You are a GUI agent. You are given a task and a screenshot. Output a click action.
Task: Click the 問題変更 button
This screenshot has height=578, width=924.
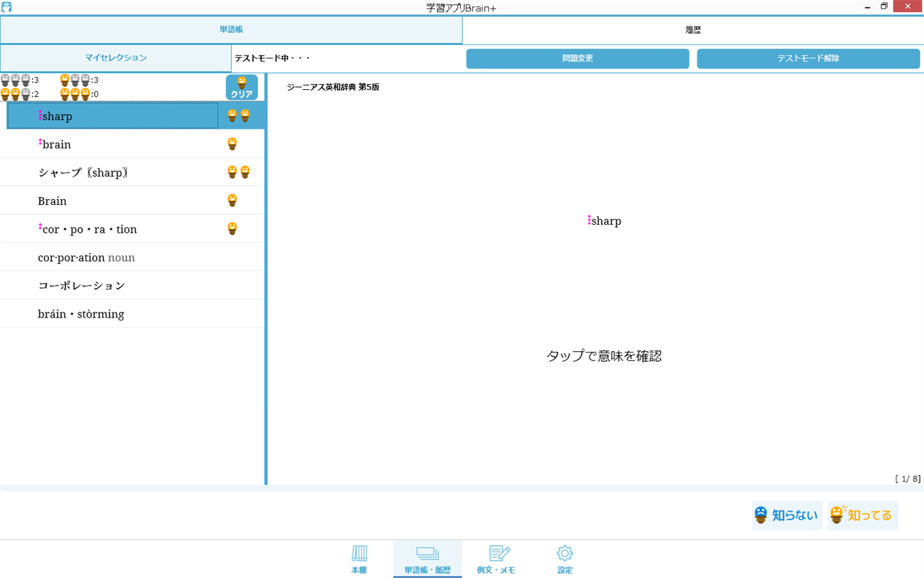click(x=577, y=59)
